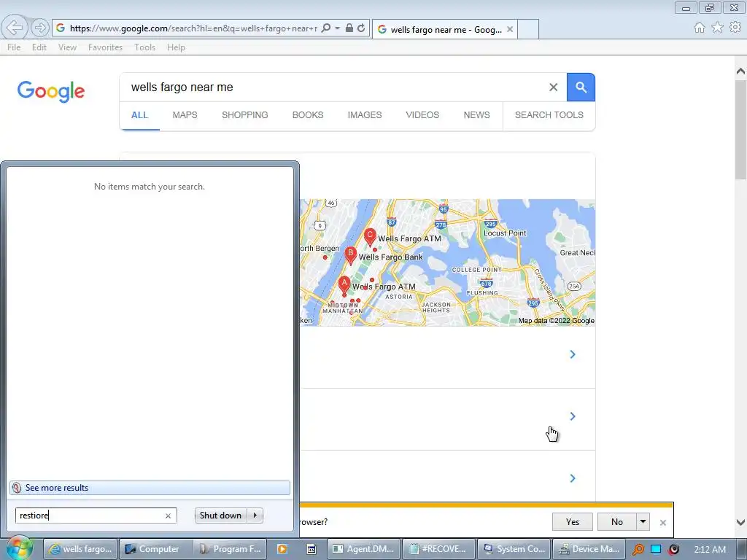
Task: Open the System Co... taskbar window
Action: point(514,549)
